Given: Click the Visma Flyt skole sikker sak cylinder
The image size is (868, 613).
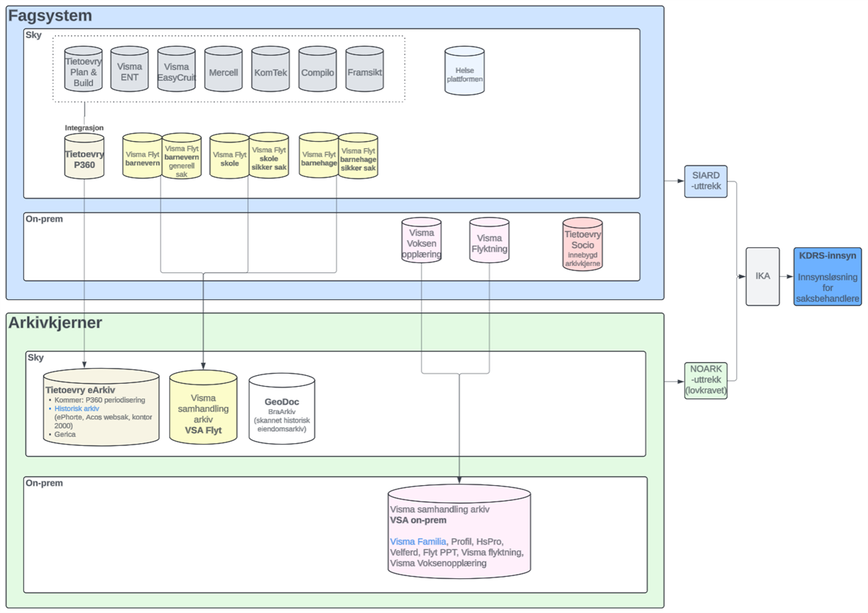Looking at the screenshot, I should click(268, 157).
